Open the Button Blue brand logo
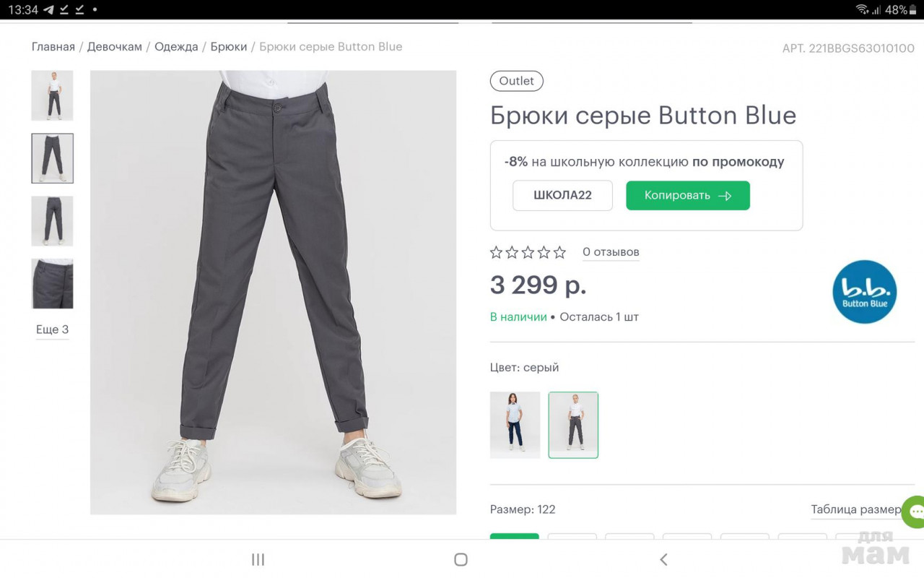The width and height of the screenshot is (924, 578). tap(864, 292)
